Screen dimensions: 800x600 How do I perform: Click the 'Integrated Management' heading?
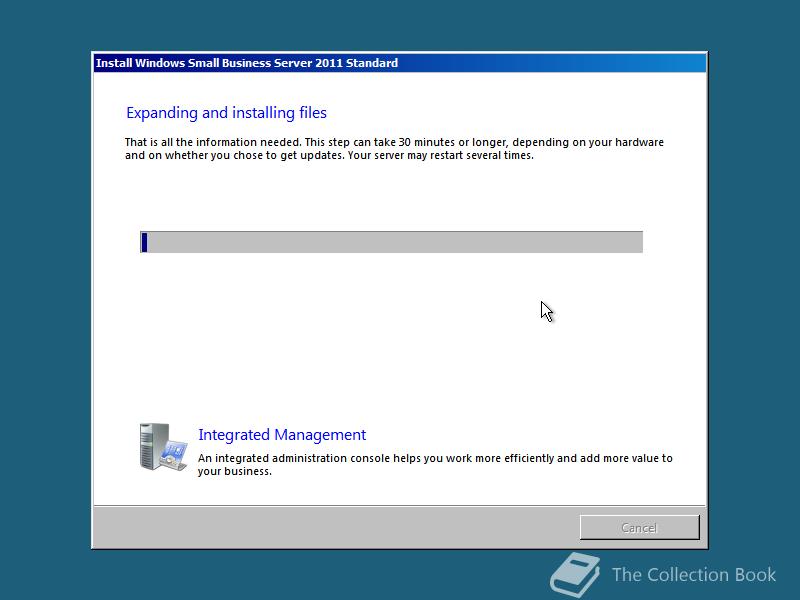(x=282, y=435)
